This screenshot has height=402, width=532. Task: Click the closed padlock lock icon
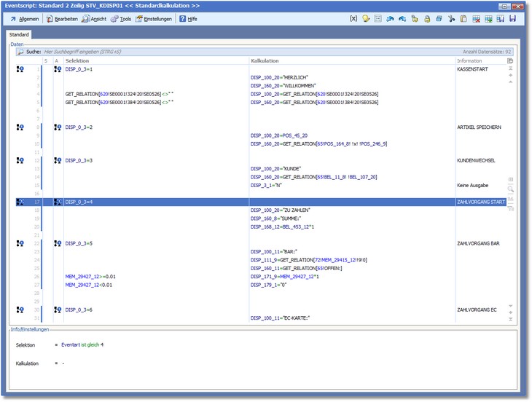pyautogui.click(x=427, y=19)
